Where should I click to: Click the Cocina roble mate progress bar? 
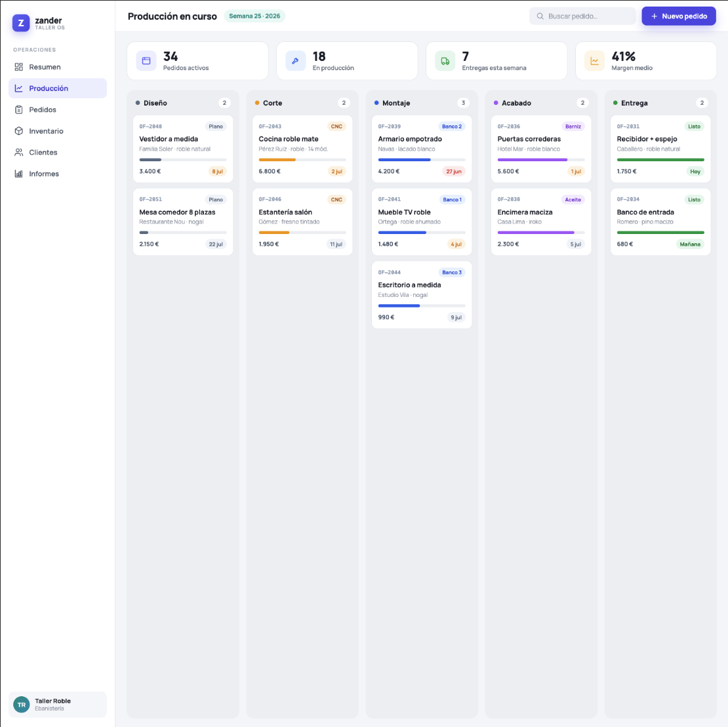(x=302, y=159)
